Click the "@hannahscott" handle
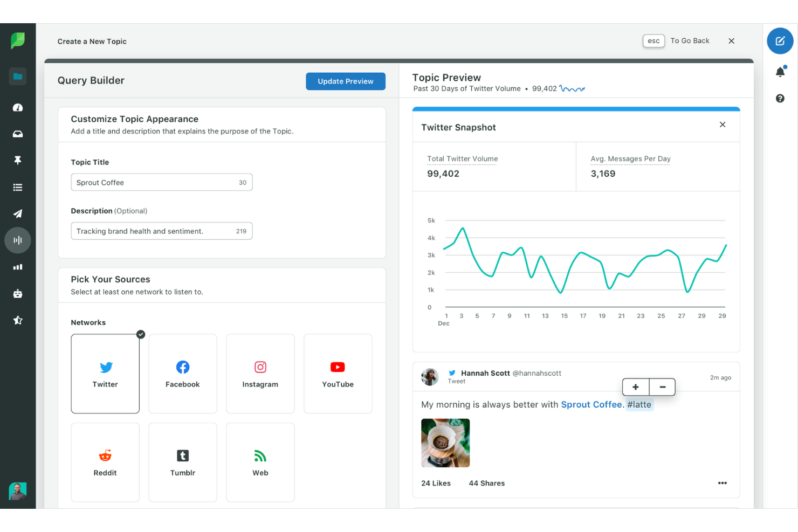Image resolution: width=798 pixels, height=532 pixels. (536, 373)
